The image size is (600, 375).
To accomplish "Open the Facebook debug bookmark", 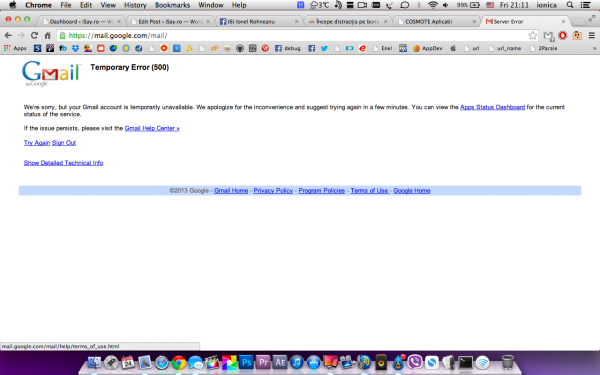I will 287,48.
